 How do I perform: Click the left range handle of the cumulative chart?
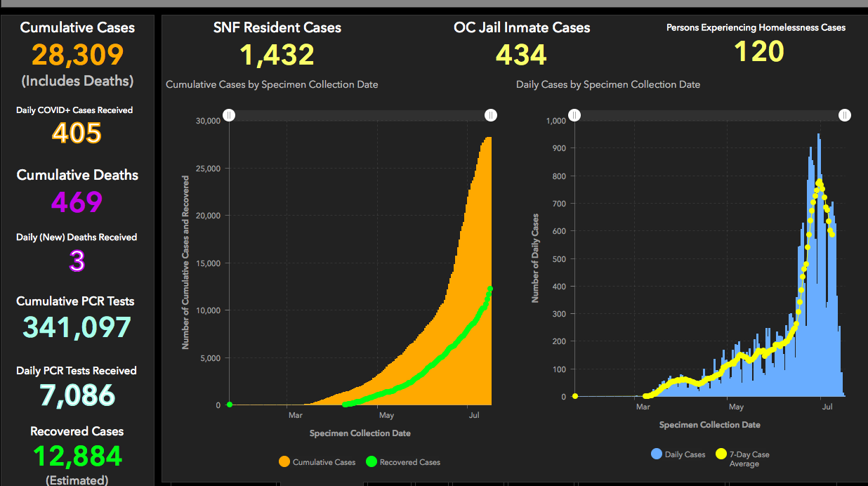coord(229,115)
